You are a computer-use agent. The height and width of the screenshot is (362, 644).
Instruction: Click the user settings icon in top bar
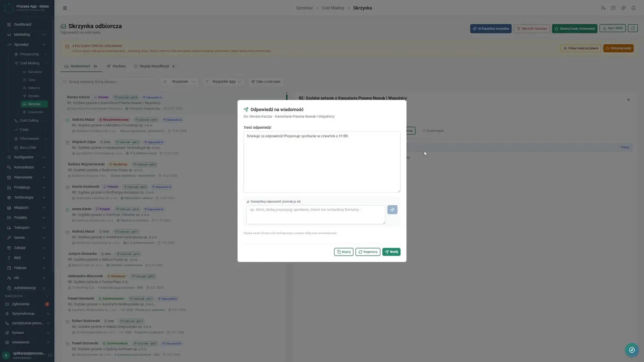pyautogui.click(x=603, y=8)
